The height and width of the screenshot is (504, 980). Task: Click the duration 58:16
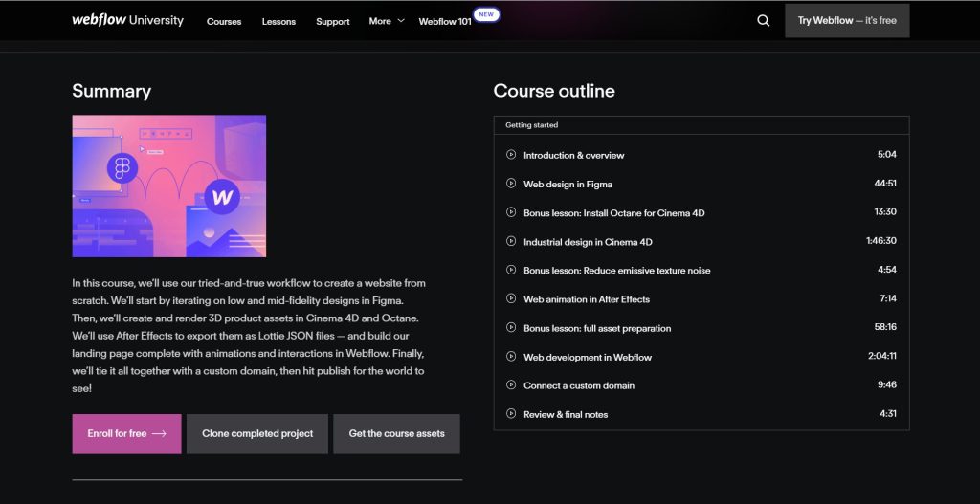coord(885,327)
